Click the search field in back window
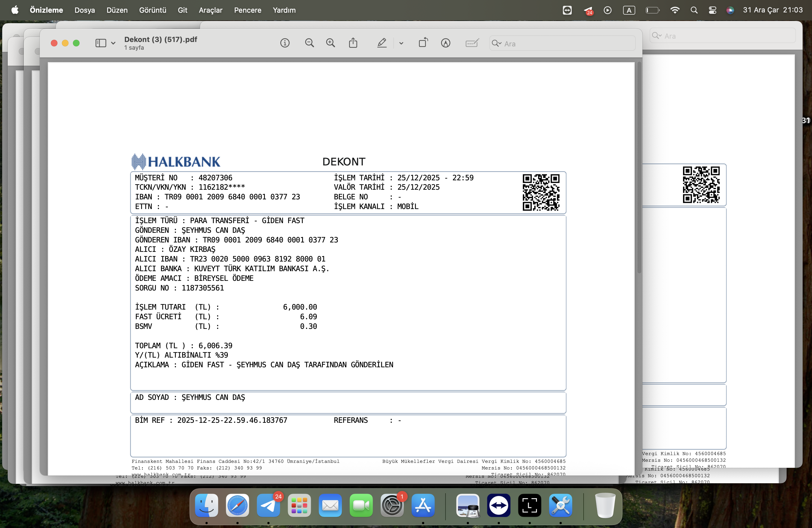Viewport: 812px width, 528px height. tap(722, 36)
